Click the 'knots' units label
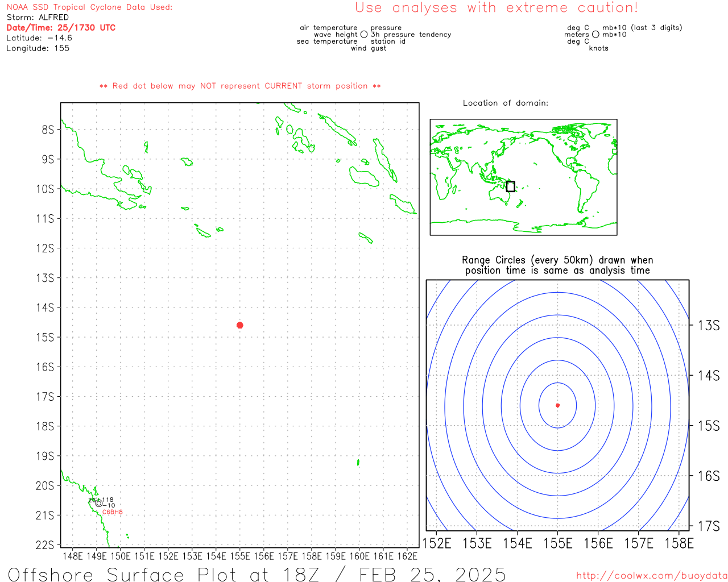 (599, 48)
